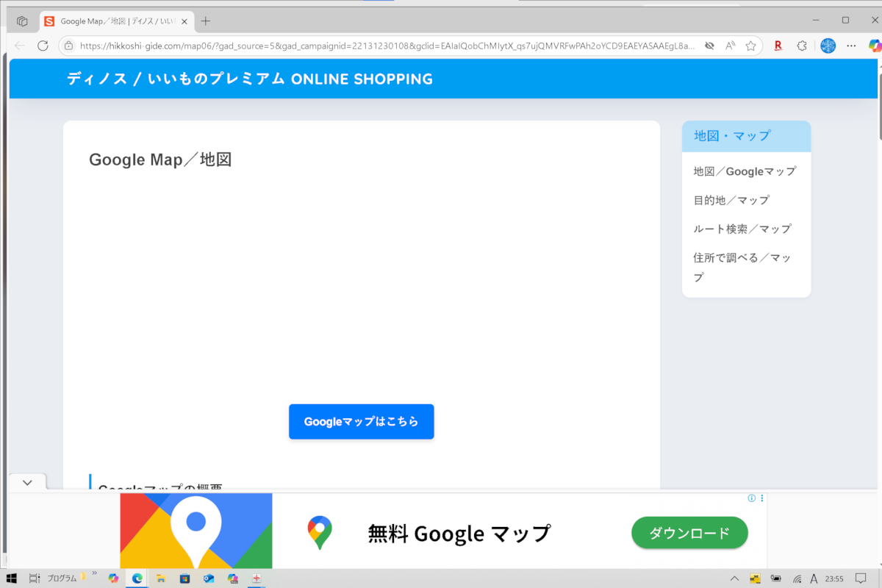Image resolution: width=882 pixels, height=588 pixels.
Task: Click the ad info icon on banner
Action: coord(751,498)
